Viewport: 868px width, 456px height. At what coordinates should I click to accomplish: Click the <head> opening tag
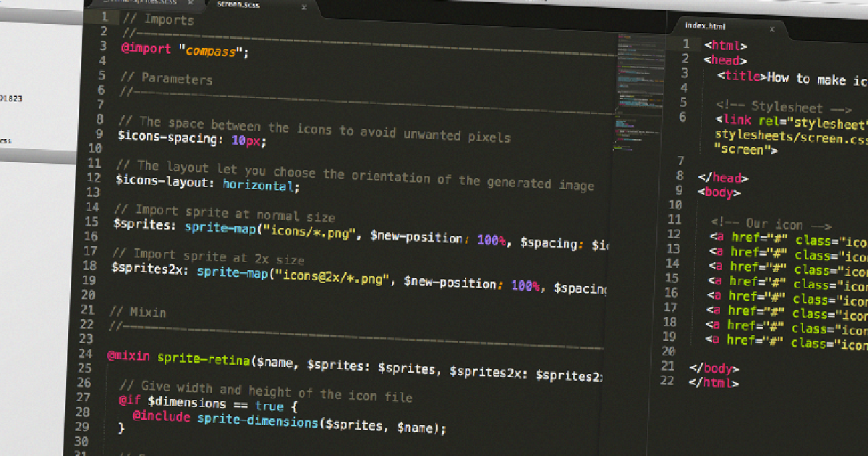[726, 61]
